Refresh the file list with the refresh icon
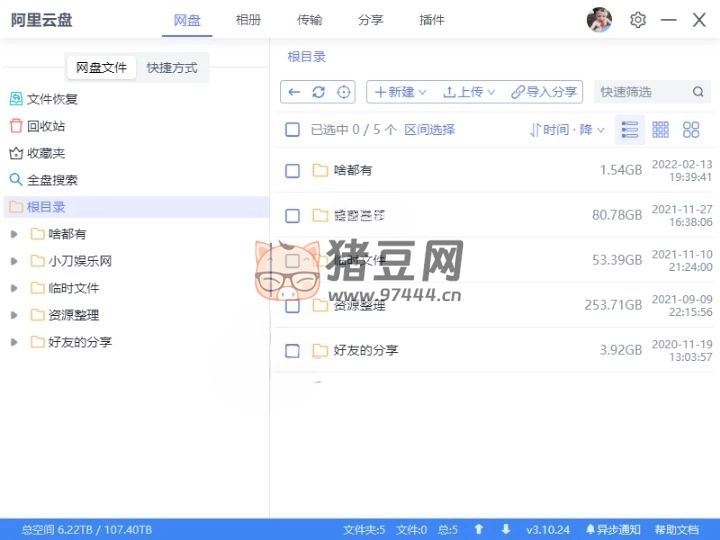Viewport: 720px width, 540px height. click(318, 92)
